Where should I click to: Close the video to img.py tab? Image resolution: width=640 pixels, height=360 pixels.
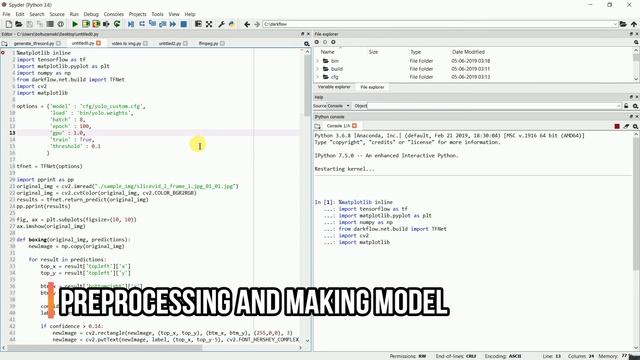[x=145, y=43]
